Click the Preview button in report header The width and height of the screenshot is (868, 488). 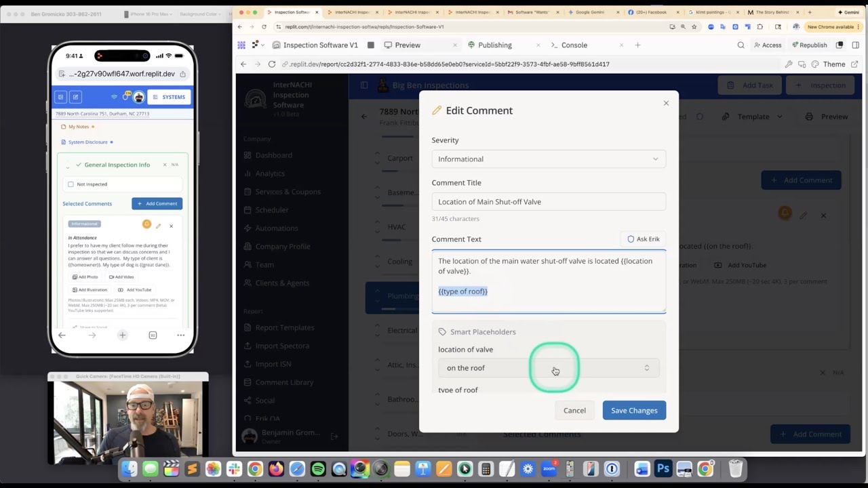(x=827, y=117)
